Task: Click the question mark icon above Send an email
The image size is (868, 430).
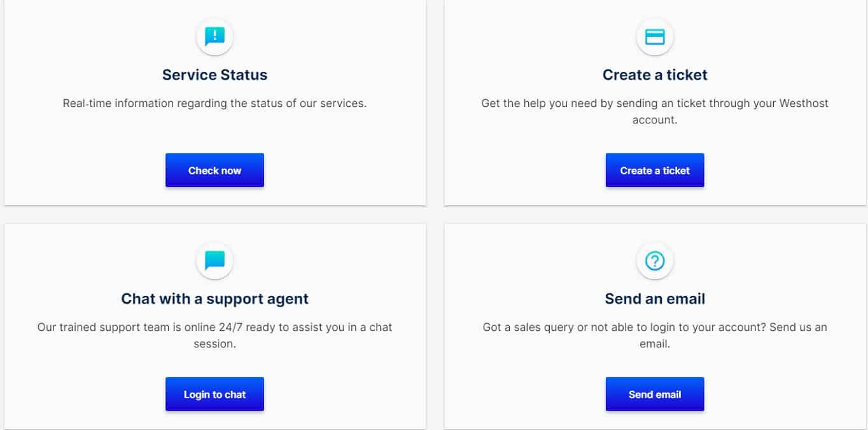Action: tap(655, 261)
